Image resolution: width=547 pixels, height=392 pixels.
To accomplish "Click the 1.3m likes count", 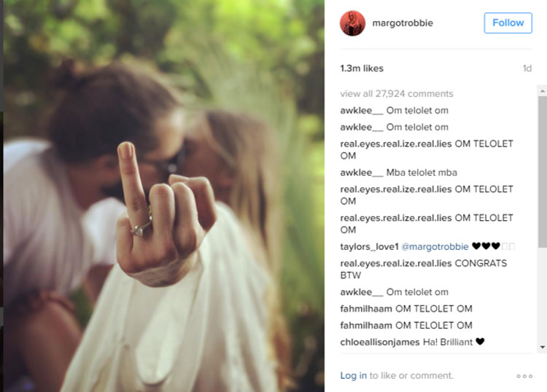I will coord(362,68).
